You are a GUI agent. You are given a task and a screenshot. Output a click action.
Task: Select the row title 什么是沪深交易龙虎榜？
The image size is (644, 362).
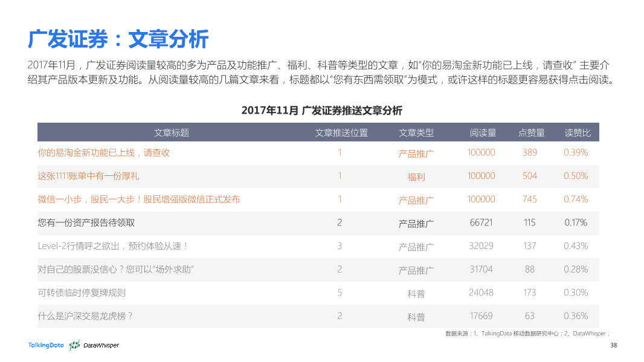point(85,317)
